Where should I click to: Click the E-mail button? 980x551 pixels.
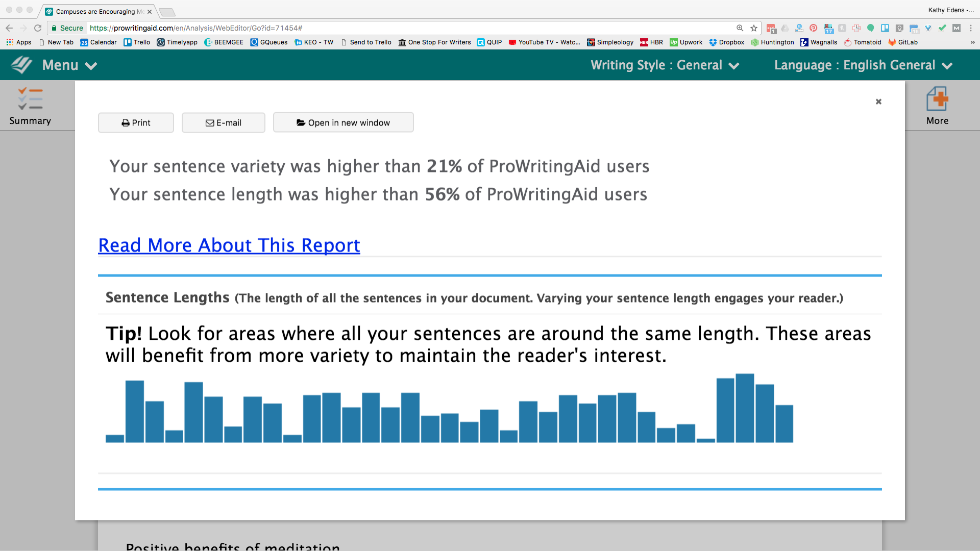click(x=224, y=122)
